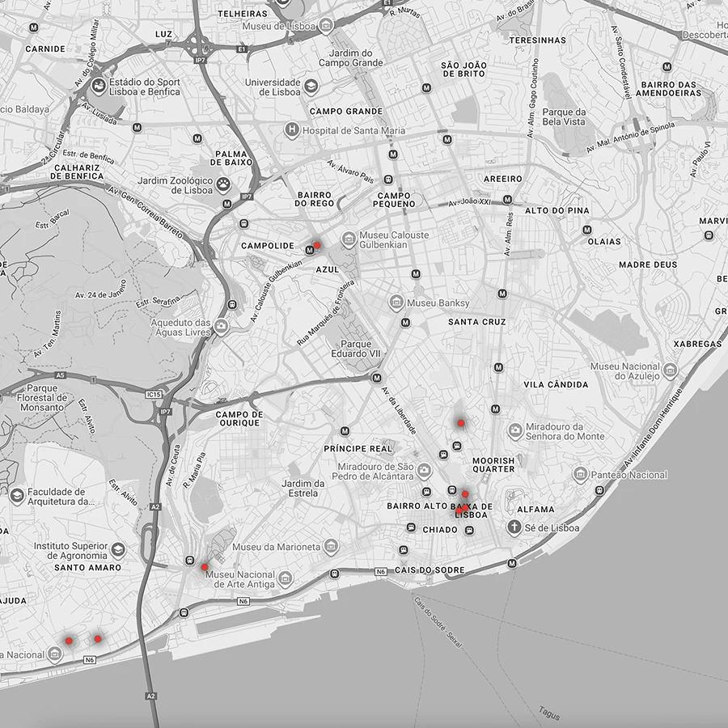
Task: Click the Hospital de Santa Maria icon
Action: (x=291, y=129)
